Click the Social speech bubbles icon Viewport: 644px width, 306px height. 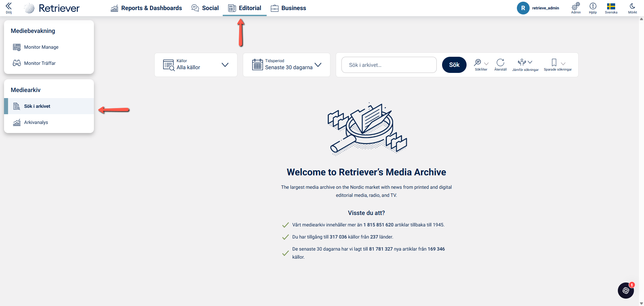click(195, 8)
